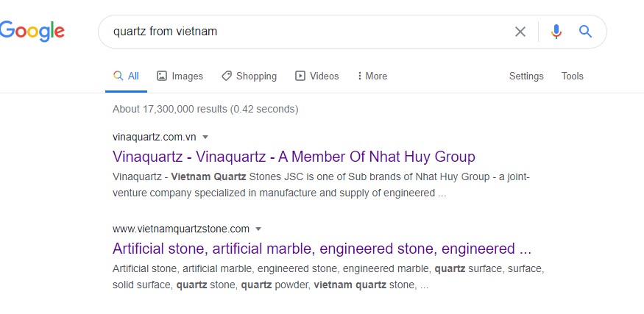Open the search Tools options
Image resolution: width=644 pixels, height=314 pixels.
[573, 76]
